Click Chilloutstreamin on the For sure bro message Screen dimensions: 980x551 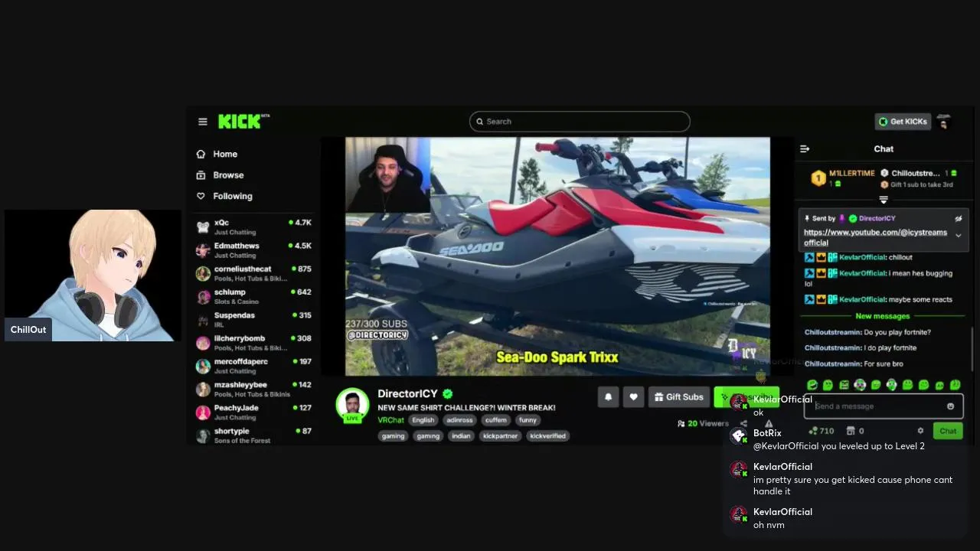tap(832, 364)
